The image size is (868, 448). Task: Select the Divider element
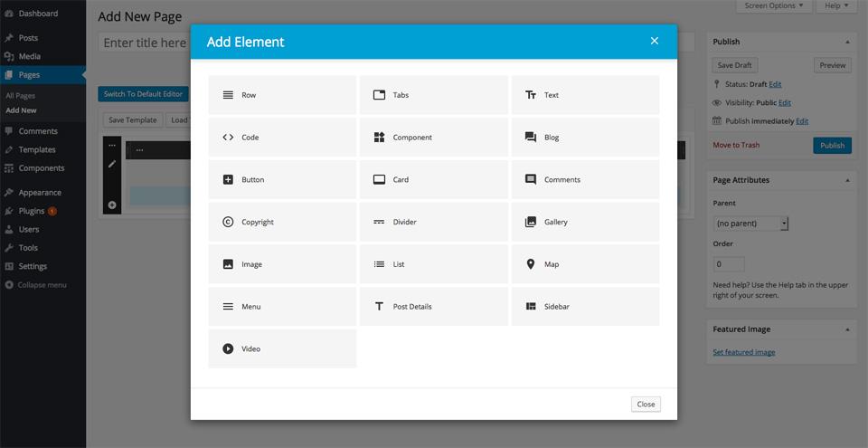[x=433, y=222]
